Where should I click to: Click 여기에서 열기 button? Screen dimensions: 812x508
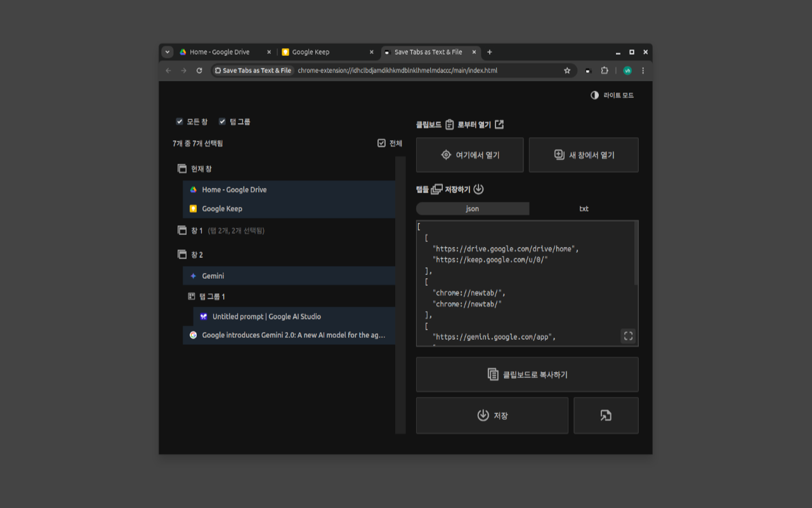point(470,155)
